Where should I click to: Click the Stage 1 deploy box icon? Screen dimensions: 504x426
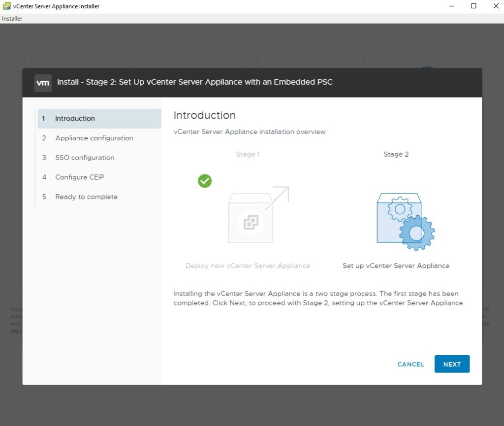point(258,214)
